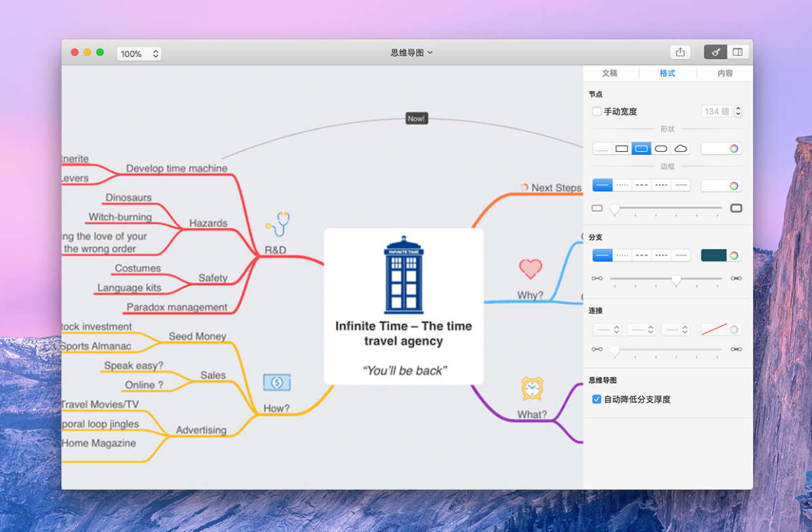Open the first connection style dropdown
Screen dimensions: 812x532
tap(607, 330)
